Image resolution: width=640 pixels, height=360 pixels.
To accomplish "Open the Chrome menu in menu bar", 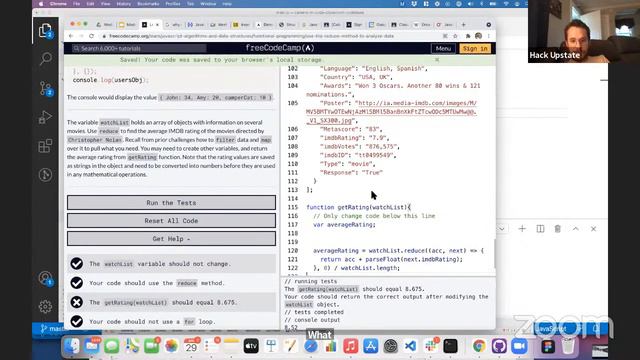I will [x=58, y=4].
